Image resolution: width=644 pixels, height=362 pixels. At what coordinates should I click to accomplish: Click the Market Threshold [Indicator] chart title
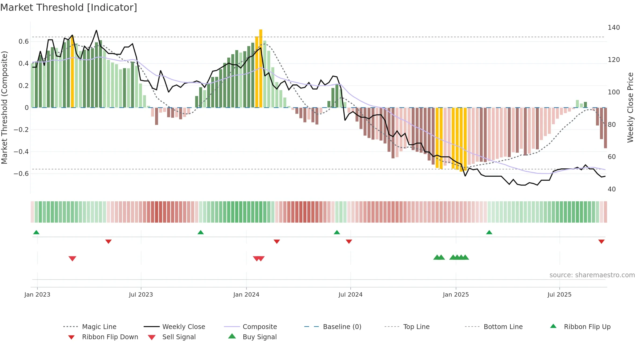(x=69, y=8)
